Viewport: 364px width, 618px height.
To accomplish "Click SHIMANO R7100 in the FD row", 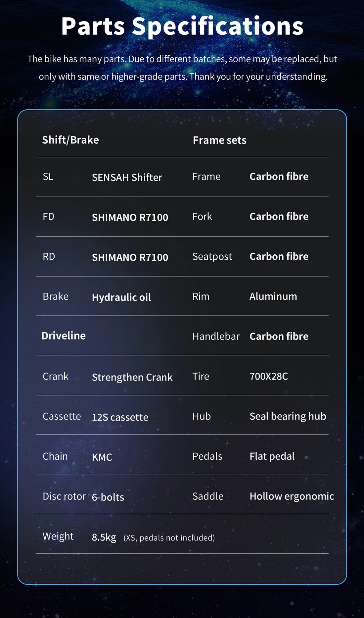I will 130,217.
